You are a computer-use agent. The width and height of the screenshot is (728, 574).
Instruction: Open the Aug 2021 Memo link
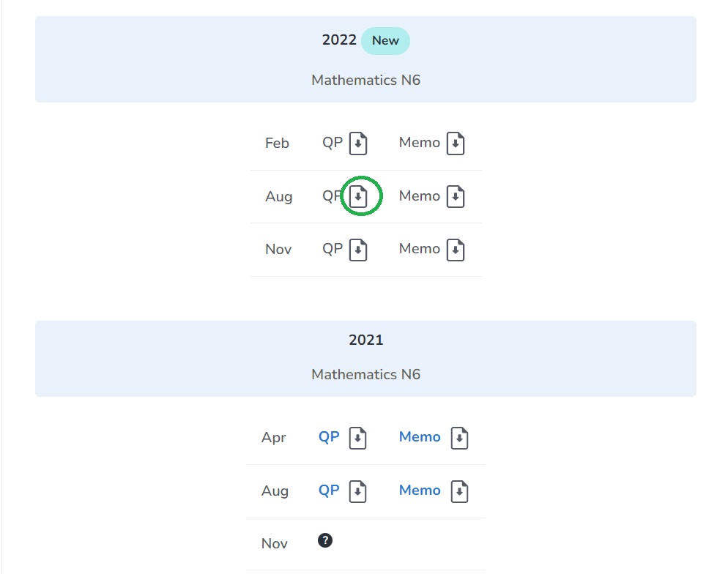[x=420, y=491]
